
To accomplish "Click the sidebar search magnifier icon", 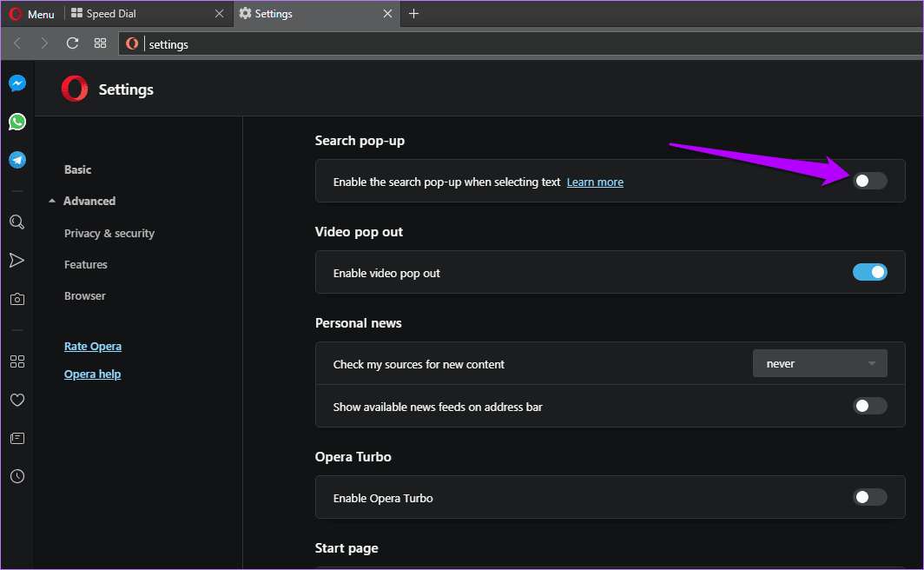I will 17,222.
